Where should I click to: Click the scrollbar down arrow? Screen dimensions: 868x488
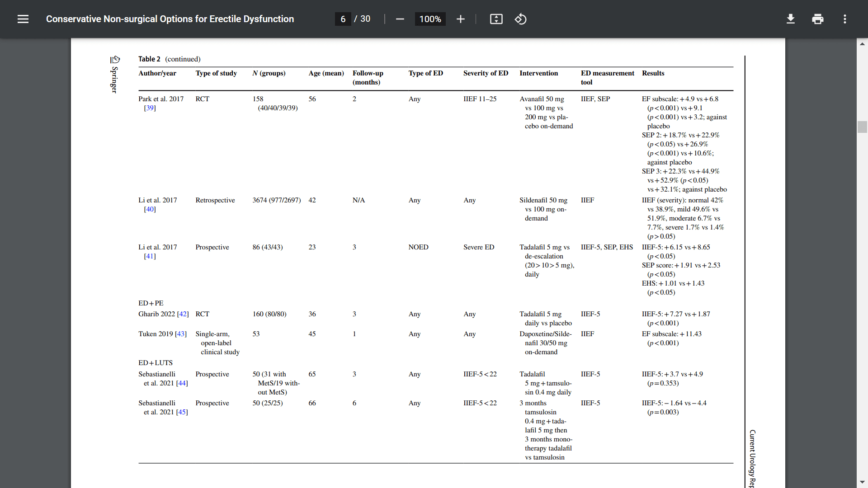click(862, 482)
